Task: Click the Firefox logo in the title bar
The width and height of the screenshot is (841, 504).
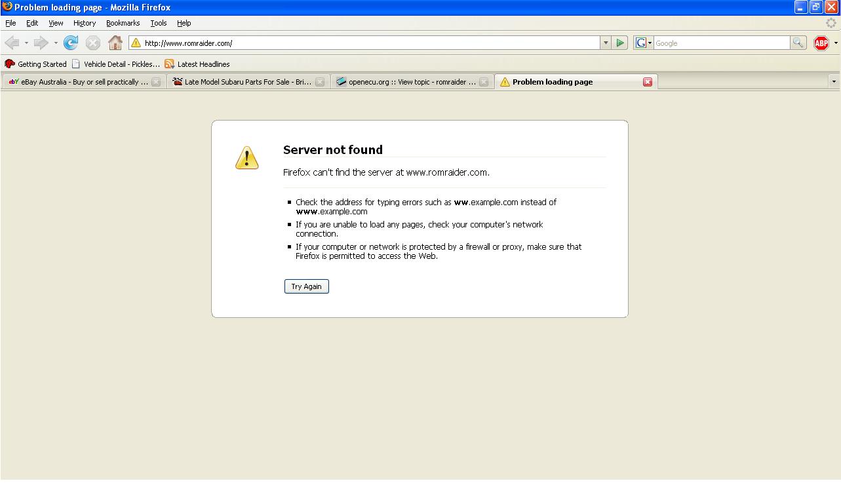Action: (7, 7)
